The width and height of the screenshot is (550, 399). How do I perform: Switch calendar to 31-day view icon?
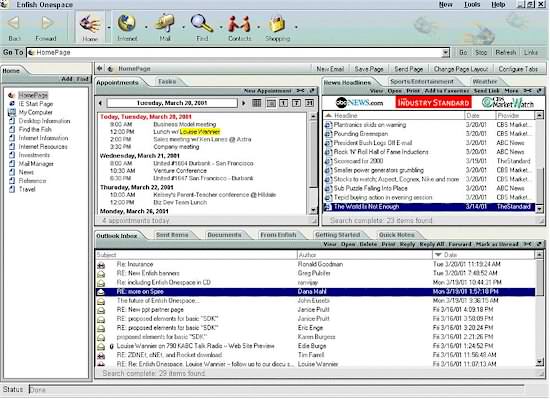309,103
